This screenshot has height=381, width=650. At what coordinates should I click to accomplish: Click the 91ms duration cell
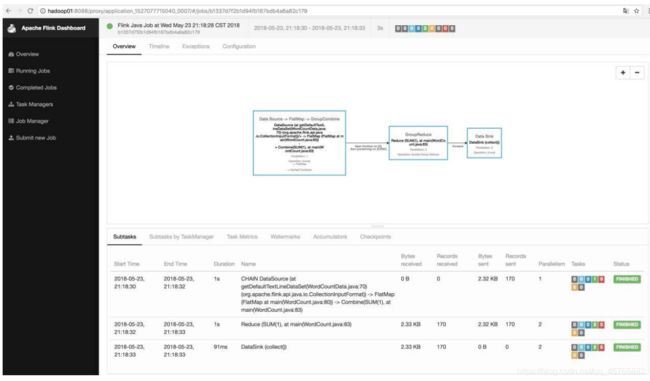(x=221, y=347)
